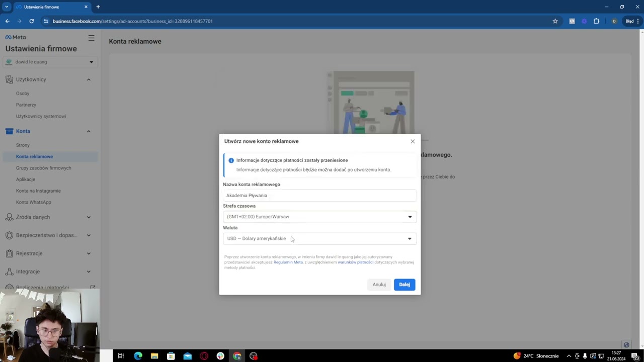Image resolution: width=644 pixels, height=362 pixels.
Task: Select Osoby in sidebar
Action: (x=23, y=94)
